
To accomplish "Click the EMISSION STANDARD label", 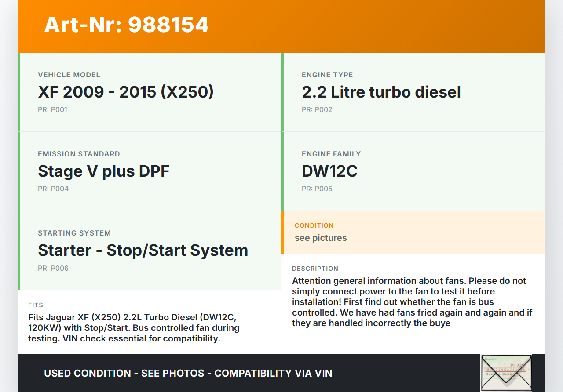I will (79, 154).
